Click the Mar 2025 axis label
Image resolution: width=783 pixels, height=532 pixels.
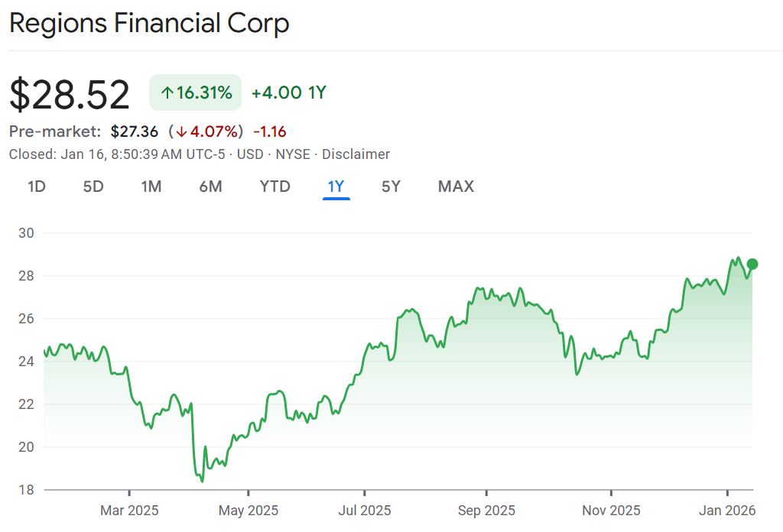[x=129, y=511]
